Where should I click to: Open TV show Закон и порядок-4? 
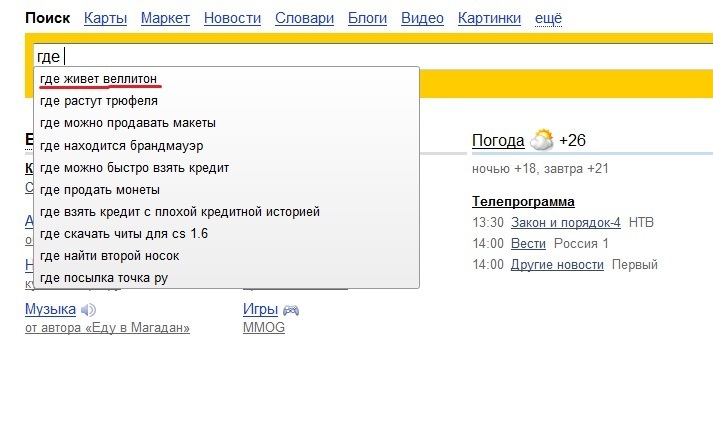[x=566, y=222]
